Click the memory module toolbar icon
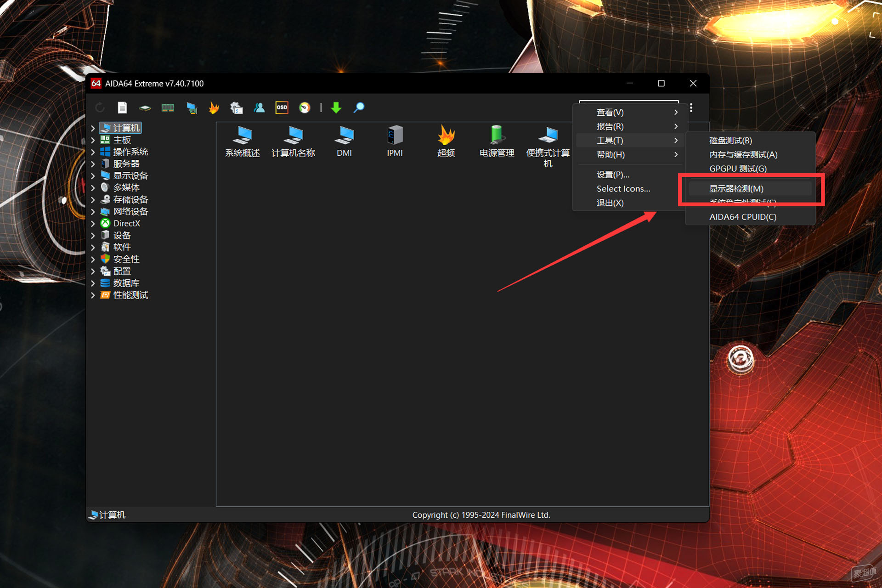The image size is (882, 588). [x=168, y=108]
